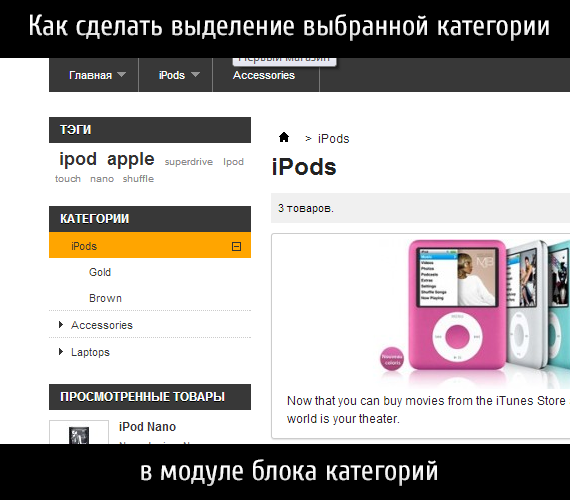Image resolution: width=570 pixels, height=500 pixels.
Task: Expand the Accessories category arrow
Action: [x=61, y=324]
